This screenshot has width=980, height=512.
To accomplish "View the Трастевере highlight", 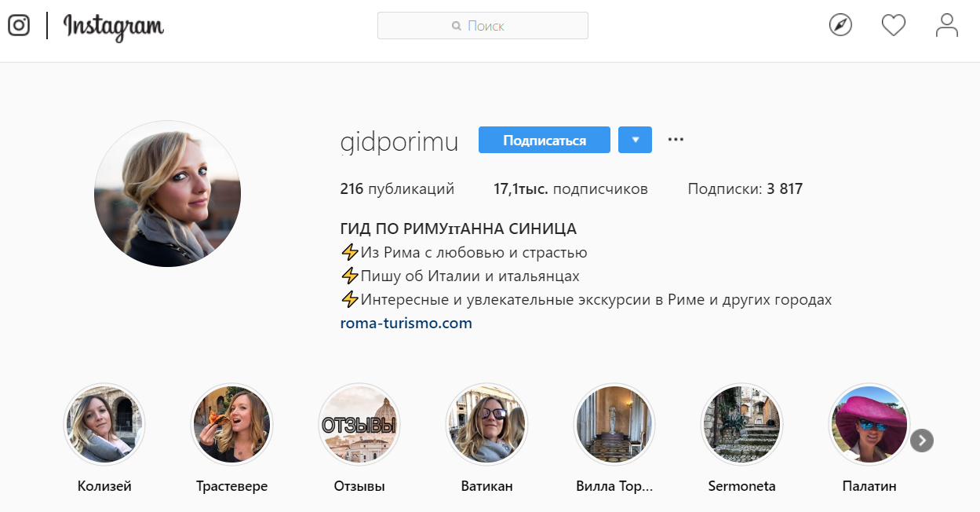I will click(x=232, y=425).
